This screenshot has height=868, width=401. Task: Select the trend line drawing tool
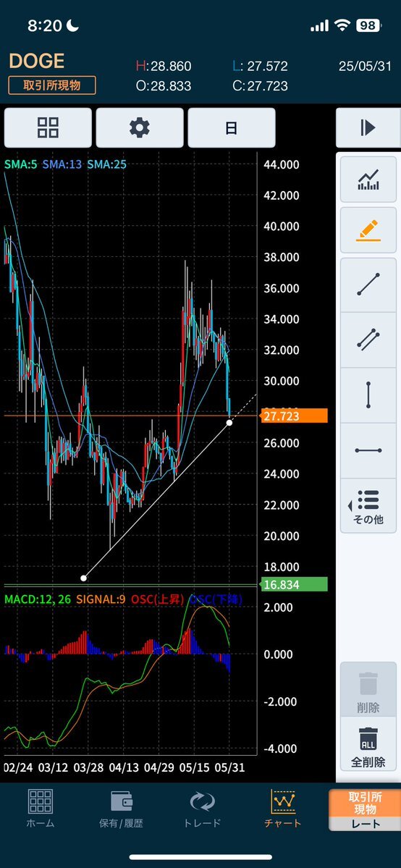[x=368, y=285]
